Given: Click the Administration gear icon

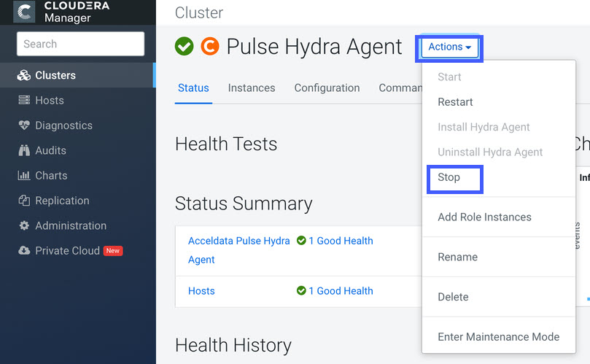Looking at the screenshot, I should 24,225.
